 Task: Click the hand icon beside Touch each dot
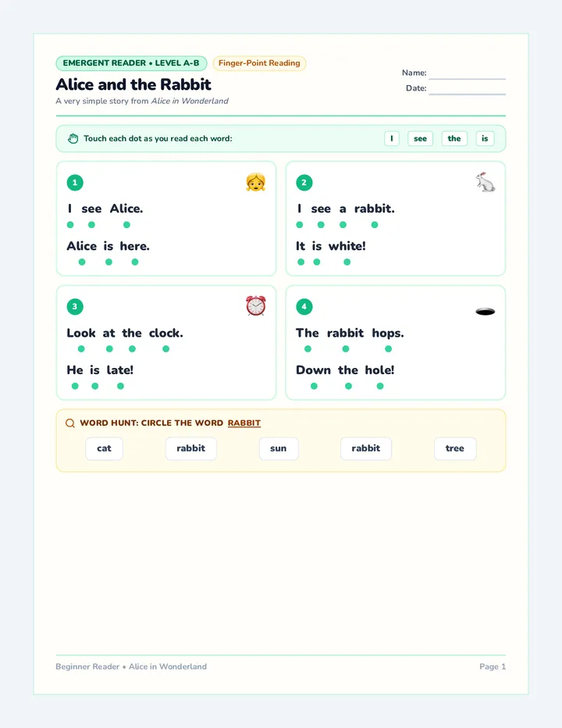(73, 138)
